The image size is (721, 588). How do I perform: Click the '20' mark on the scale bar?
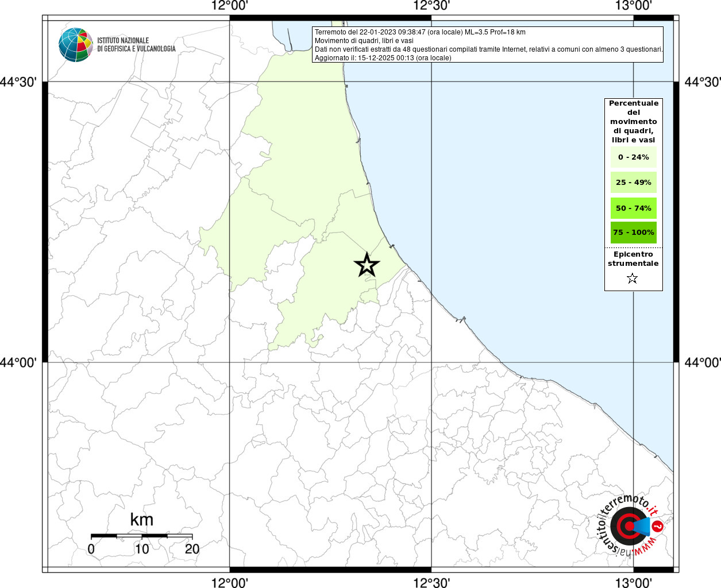(192, 549)
